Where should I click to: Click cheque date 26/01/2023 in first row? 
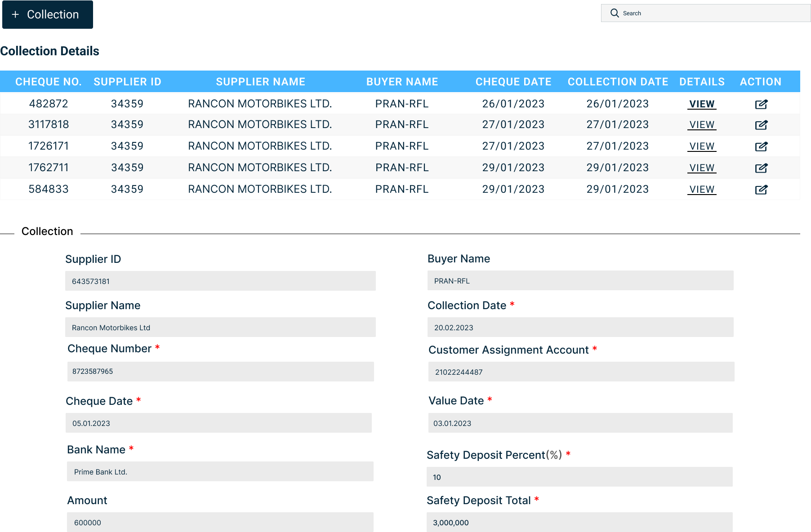point(513,104)
